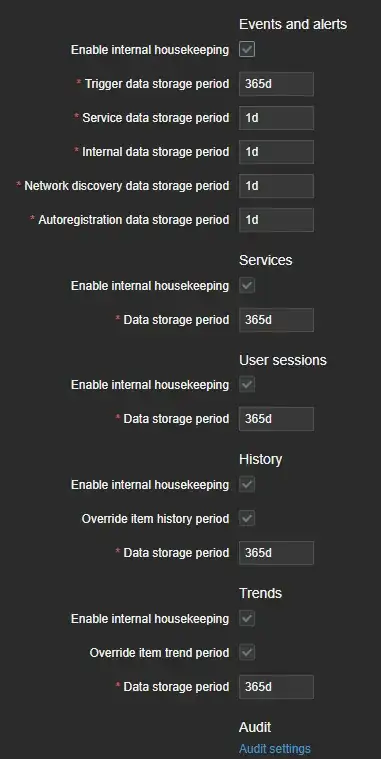Screen dimensions: 381x759
Task: Uncheck History enable internal housekeeping
Action: 247,485
